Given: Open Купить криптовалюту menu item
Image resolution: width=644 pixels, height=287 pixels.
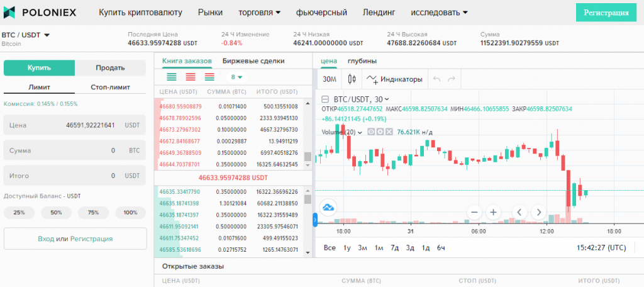Looking at the screenshot, I should pos(140,13).
